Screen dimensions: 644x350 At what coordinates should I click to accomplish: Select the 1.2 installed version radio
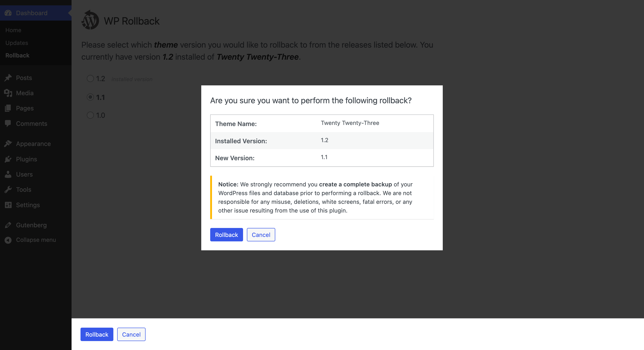tap(90, 78)
